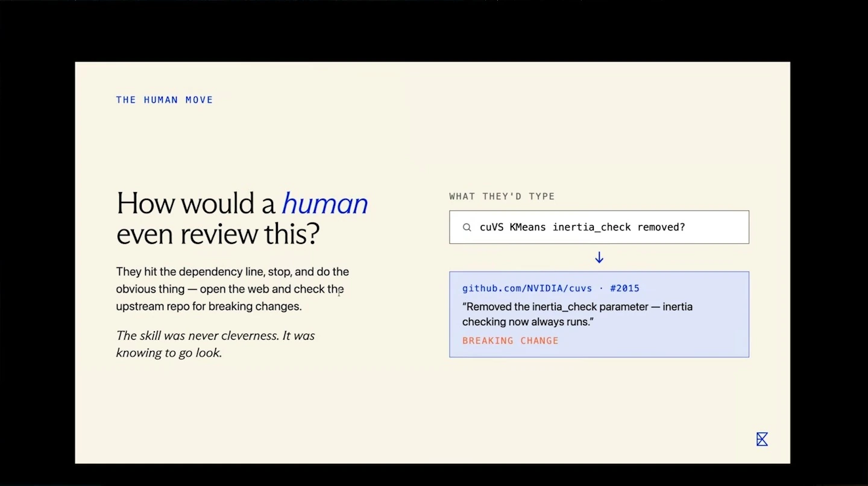
Task: Click the search field reading cuVS KMeans inertia_check removed?
Action: coord(599,227)
